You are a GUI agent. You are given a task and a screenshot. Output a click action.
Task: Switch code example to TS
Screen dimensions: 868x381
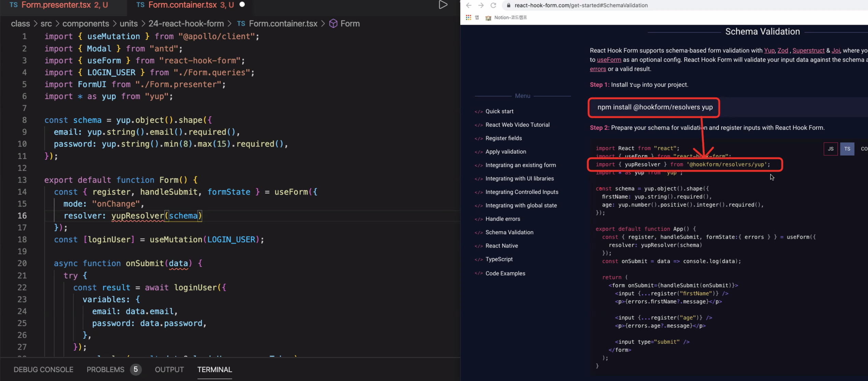click(x=847, y=149)
